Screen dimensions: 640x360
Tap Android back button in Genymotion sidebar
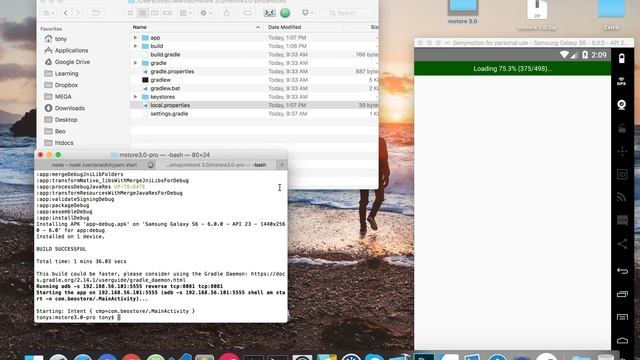tap(622, 270)
